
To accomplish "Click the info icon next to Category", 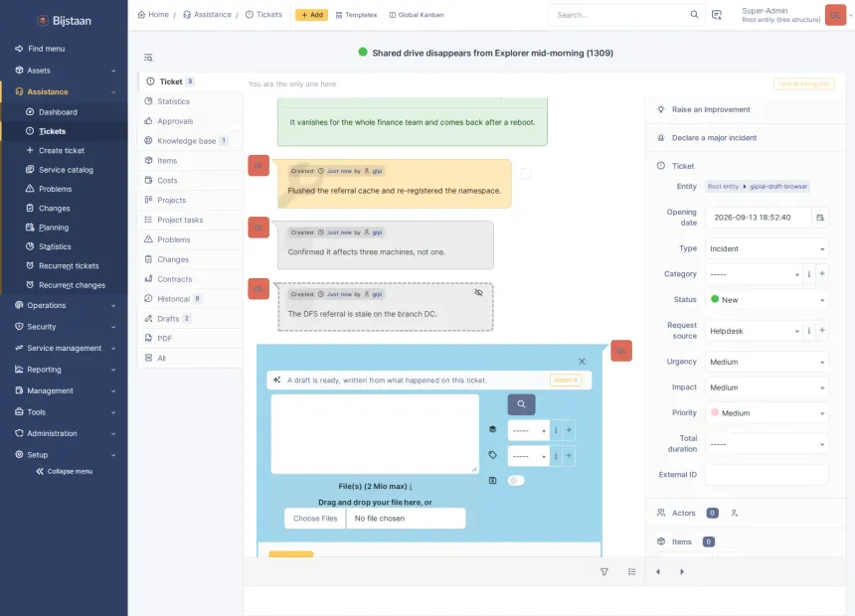I will pos(808,274).
